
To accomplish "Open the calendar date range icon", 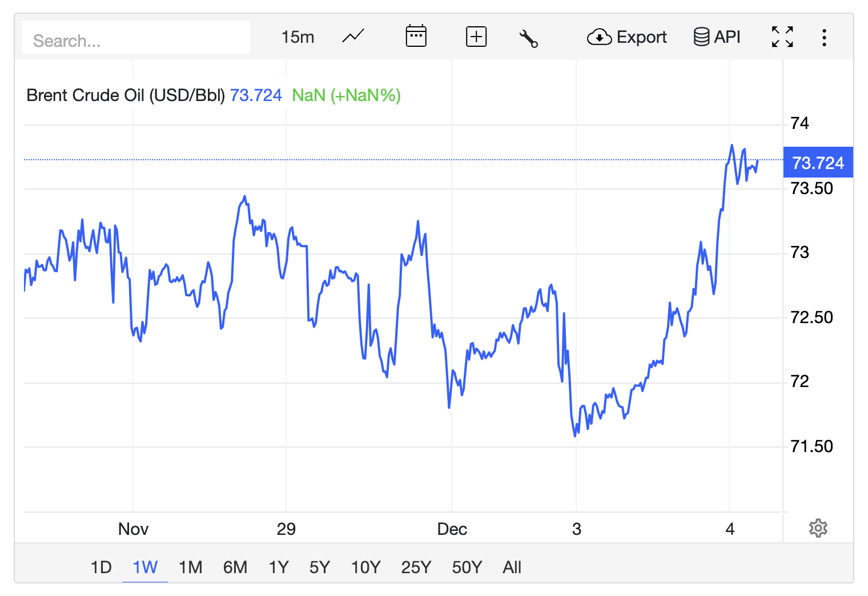I will point(416,36).
